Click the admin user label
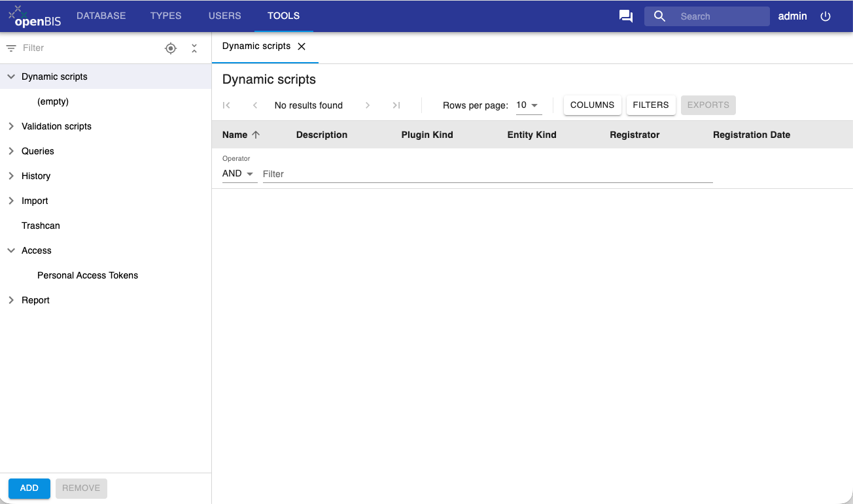This screenshot has width=853, height=504. (x=792, y=16)
